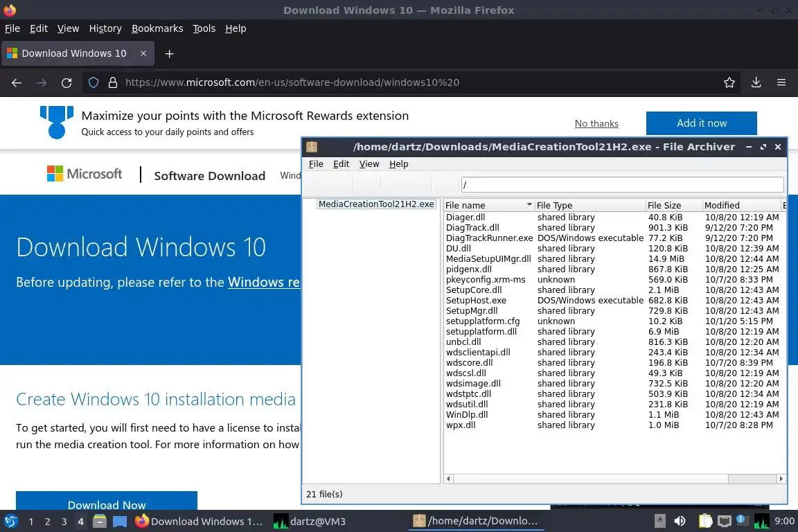Open File Archiver's Edit menu
The image size is (798, 532).
[341, 164]
